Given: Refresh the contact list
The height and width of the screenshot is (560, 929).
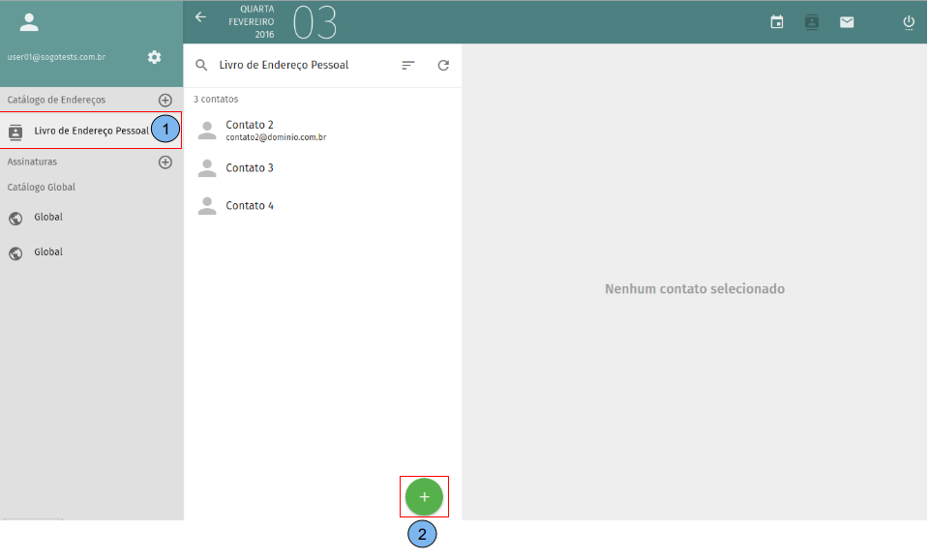Looking at the screenshot, I should [x=443, y=66].
